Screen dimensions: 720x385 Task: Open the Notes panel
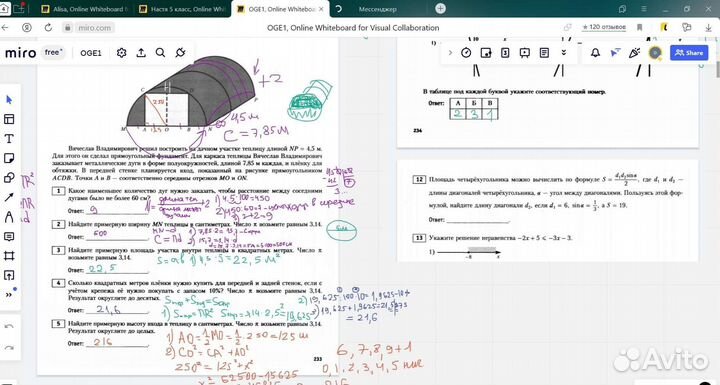pyautogui.click(x=544, y=53)
